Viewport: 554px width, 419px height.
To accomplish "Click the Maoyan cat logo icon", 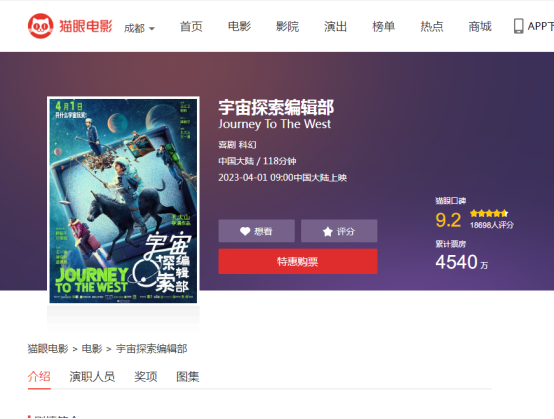I will coord(40,26).
